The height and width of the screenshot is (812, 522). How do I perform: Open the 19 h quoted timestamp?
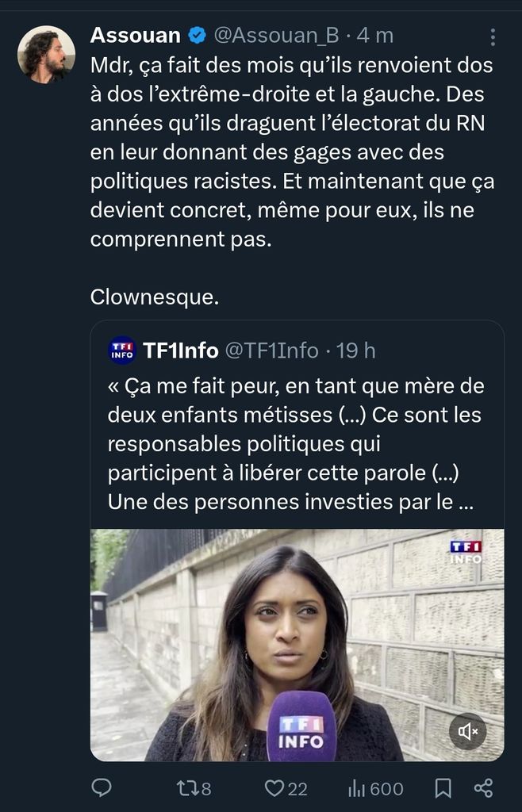[x=356, y=350]
